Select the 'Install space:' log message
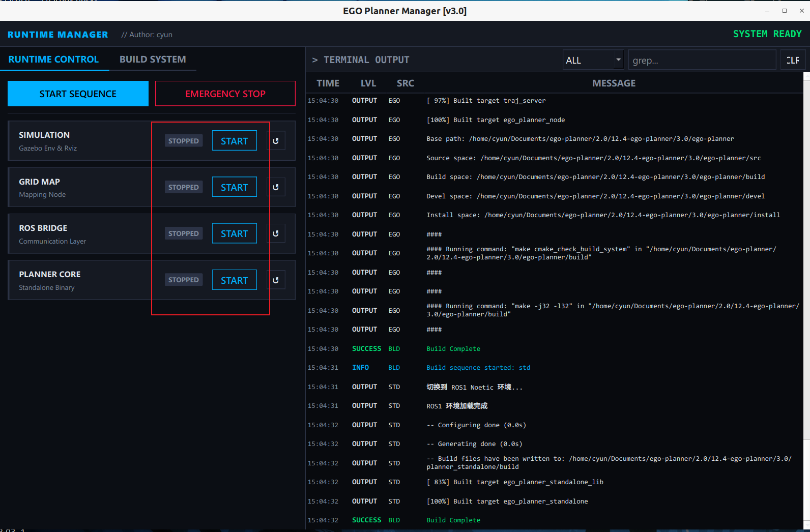Image resolution: width=810 pixels, height=532 pixels. (x=603, y=215)
